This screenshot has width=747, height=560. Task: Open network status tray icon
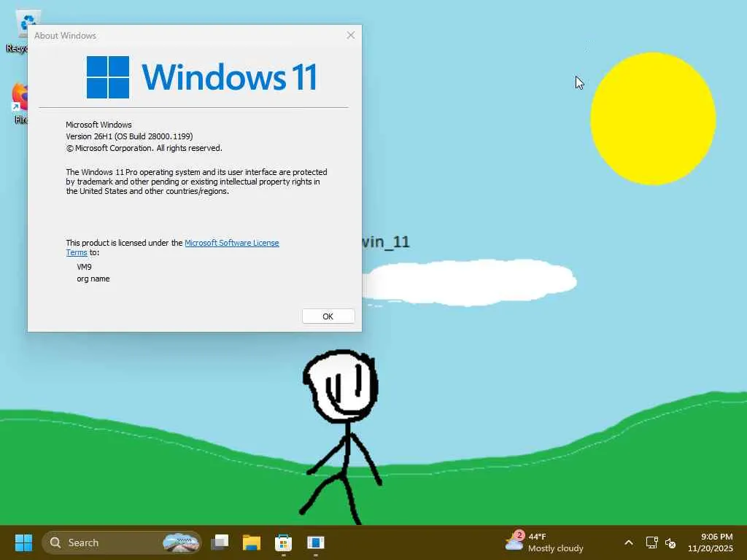click(651, 542)
